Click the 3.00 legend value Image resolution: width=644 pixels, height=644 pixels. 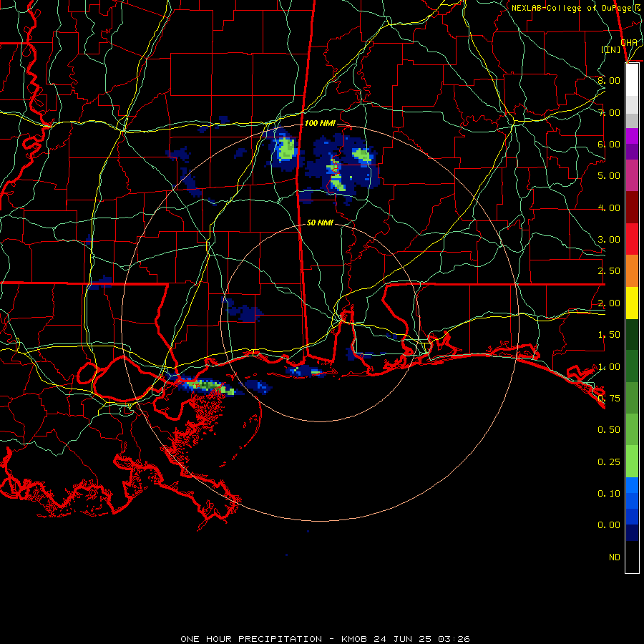click(609, 240)
